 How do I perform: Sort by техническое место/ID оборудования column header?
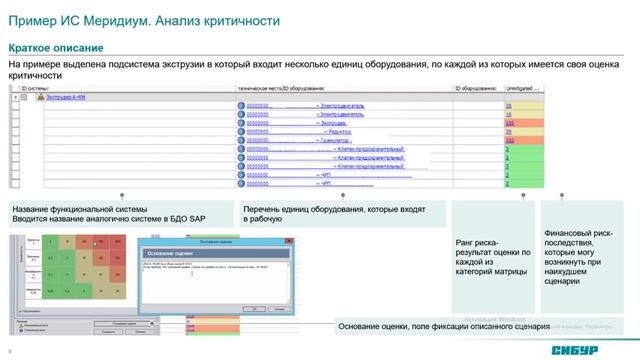point(281,88)
